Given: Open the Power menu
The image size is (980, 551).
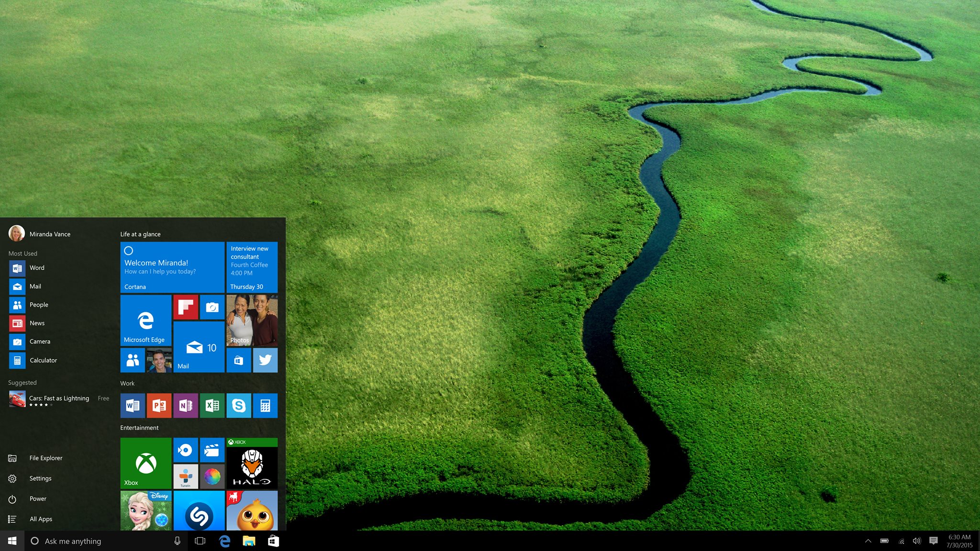Looking at the screenshot, I should tap(37, 498).
